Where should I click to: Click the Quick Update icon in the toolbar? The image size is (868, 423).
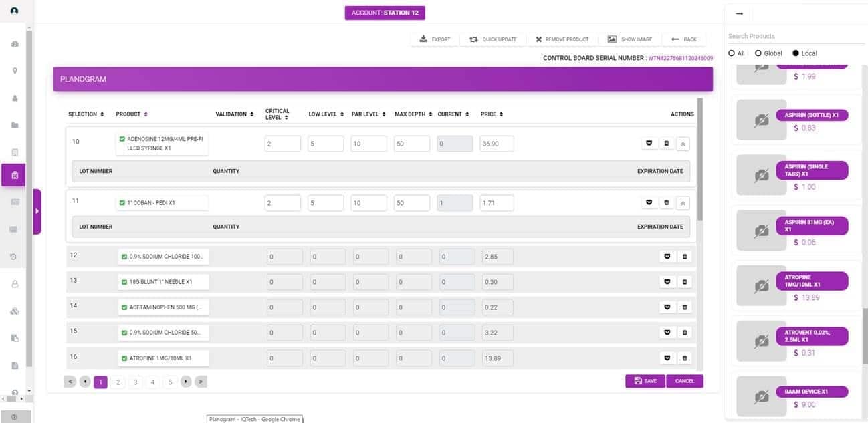pyautogui.click(x=474, y=39)
